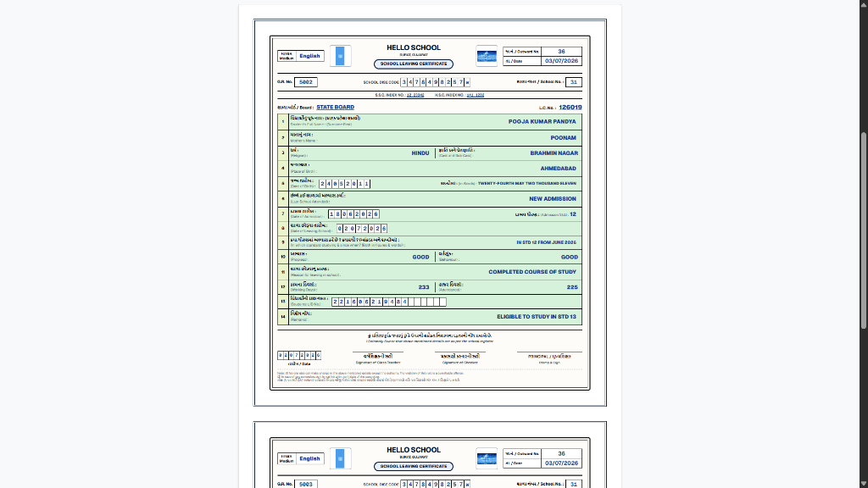Viewport: 868px width, 488px height.
Task: Click the place of birth AHMEDABAD
Action: (x=558, y=169)
